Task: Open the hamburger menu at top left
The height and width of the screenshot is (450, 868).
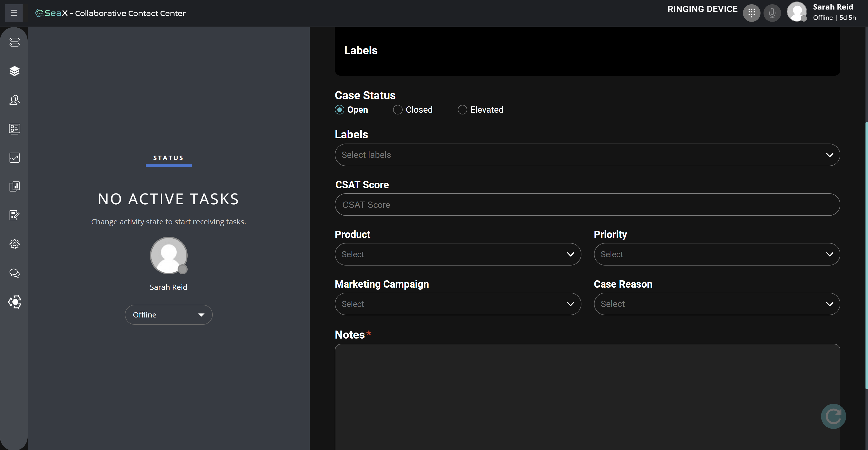Action: [14, 13]
